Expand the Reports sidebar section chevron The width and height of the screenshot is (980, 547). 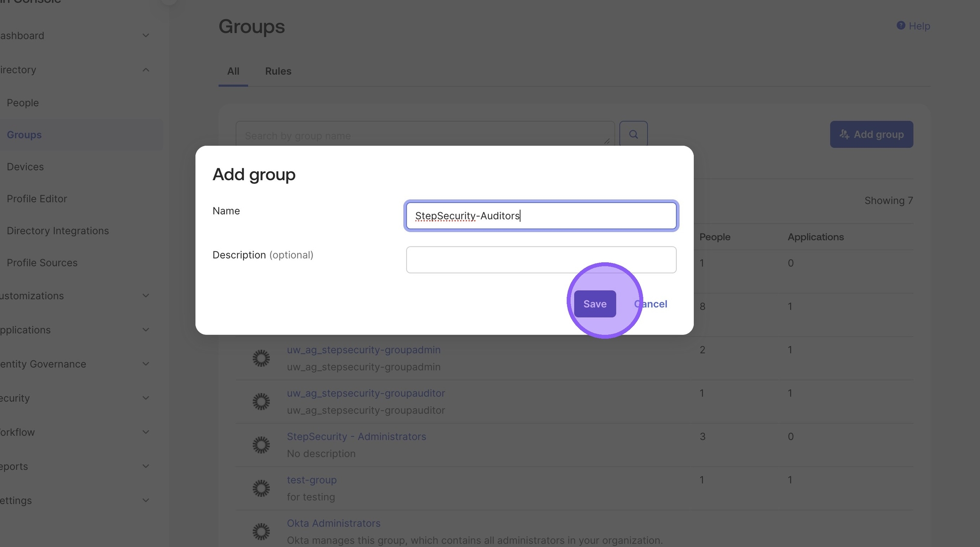pos(145,466)
